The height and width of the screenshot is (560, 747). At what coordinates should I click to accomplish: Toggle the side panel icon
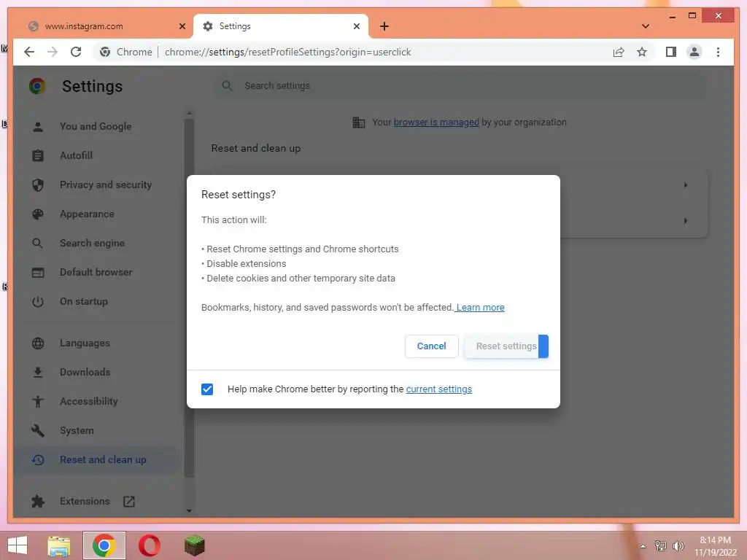pyautogui.click(x=671, y=52)
